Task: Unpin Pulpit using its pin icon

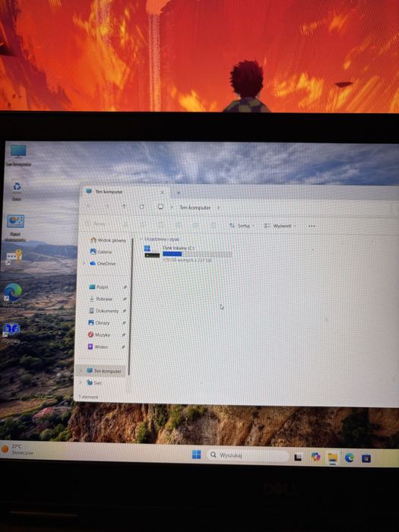Action: click(125, 287)
